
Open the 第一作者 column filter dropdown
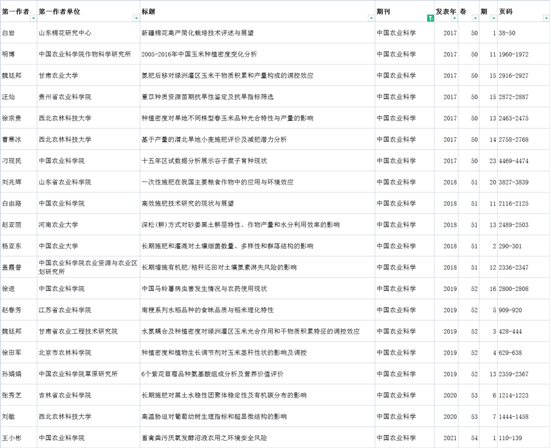tap(33, 18)
